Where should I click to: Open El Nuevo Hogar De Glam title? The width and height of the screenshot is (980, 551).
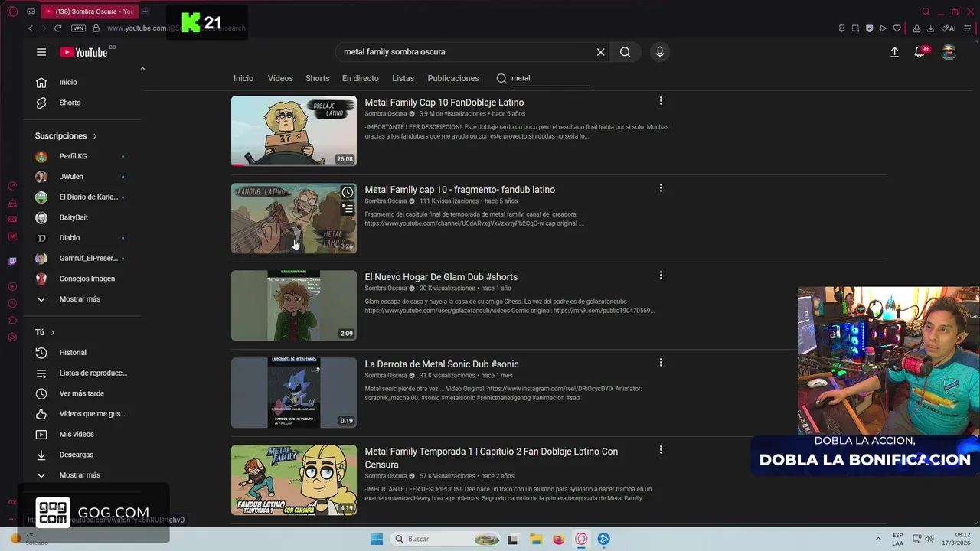pos(441,277)
